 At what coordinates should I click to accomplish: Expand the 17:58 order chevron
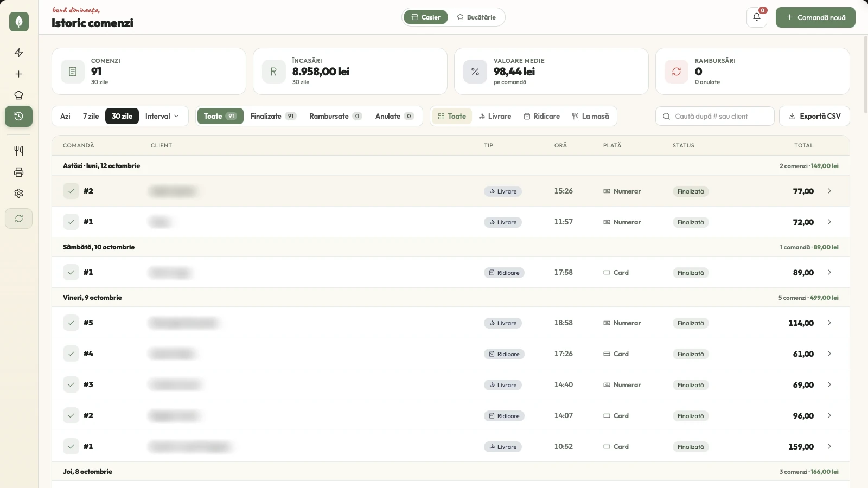coord(829,272)
